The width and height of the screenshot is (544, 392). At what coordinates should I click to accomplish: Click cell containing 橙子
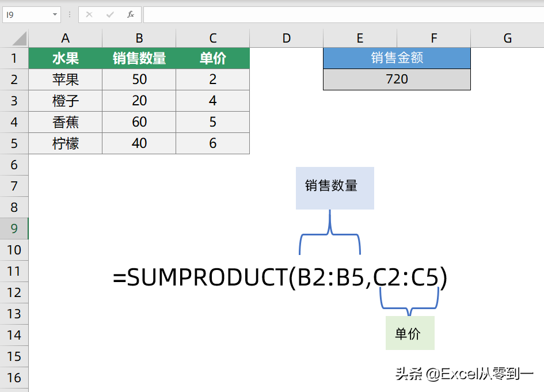pyautogui.click(x=65, y=101)
